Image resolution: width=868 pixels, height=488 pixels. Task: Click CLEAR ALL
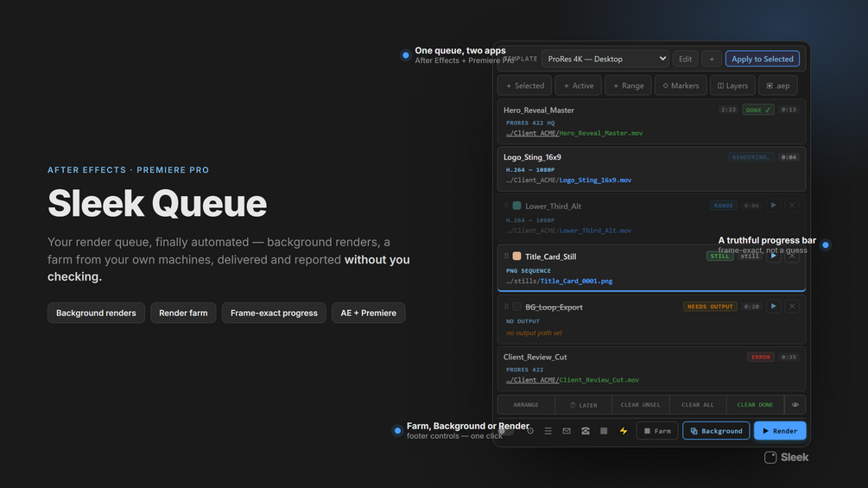click(x=698, y=405)
